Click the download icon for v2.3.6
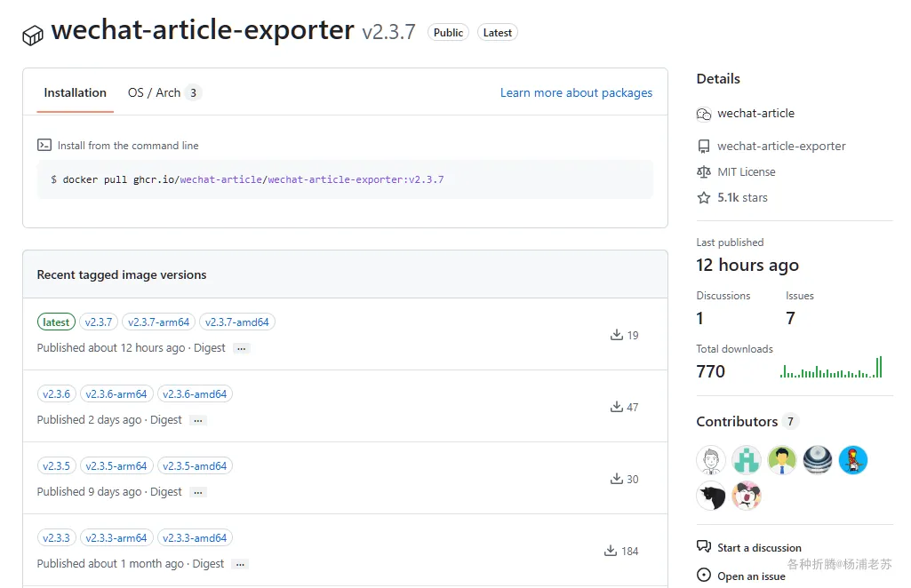This screenshot has height=588, width=911. click(x=616, y=407)
